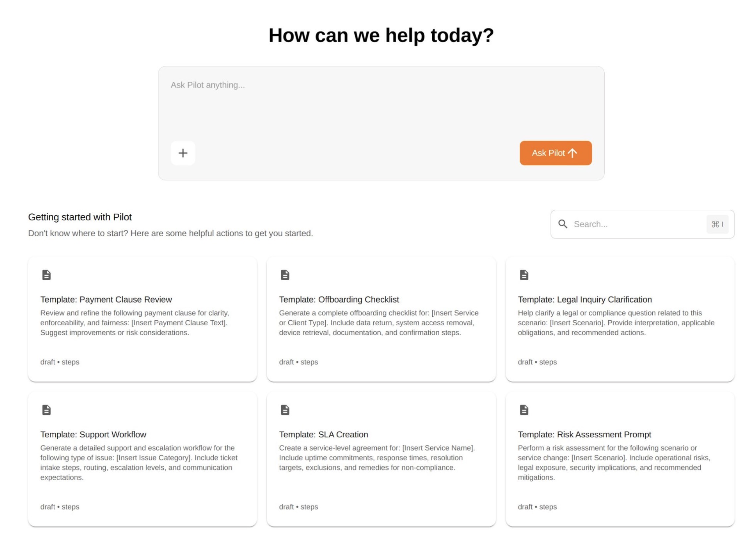Select the Risk Assessment Prompt template title
The height and width of the screenshot is (544, 756).
(584, 434)
